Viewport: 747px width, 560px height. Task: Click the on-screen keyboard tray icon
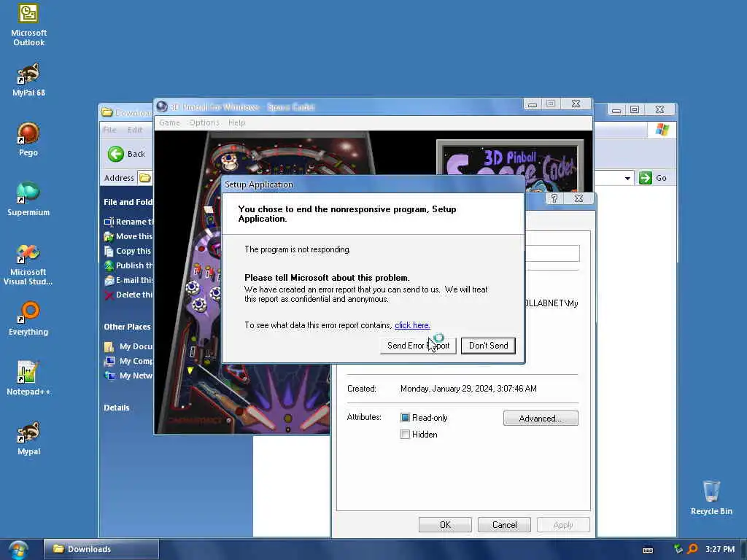coord(648,550)
